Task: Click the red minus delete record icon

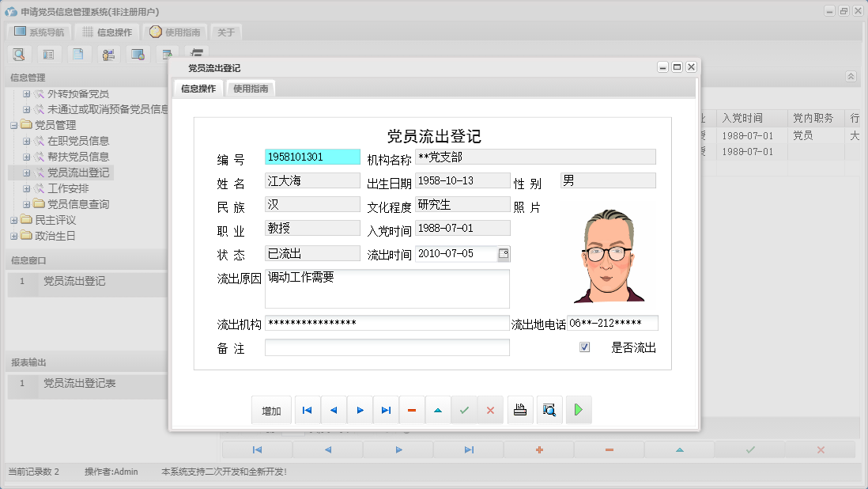Action: (x=412, y=410)
